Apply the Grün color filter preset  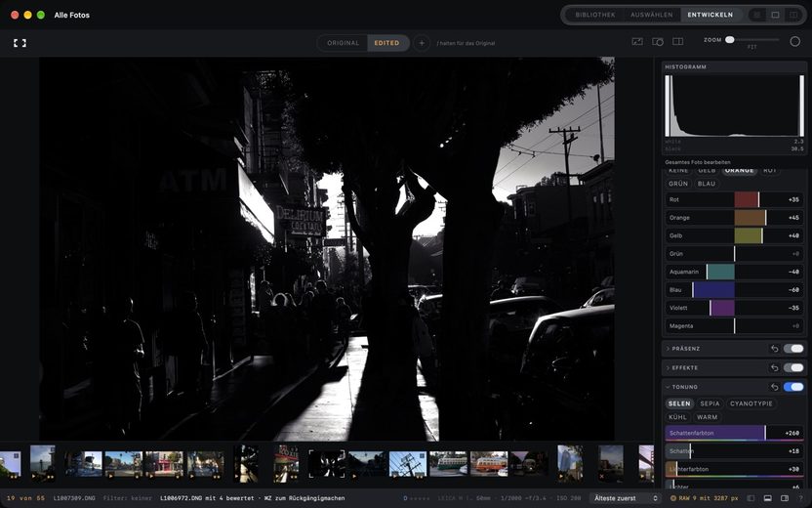coord(678,184)
